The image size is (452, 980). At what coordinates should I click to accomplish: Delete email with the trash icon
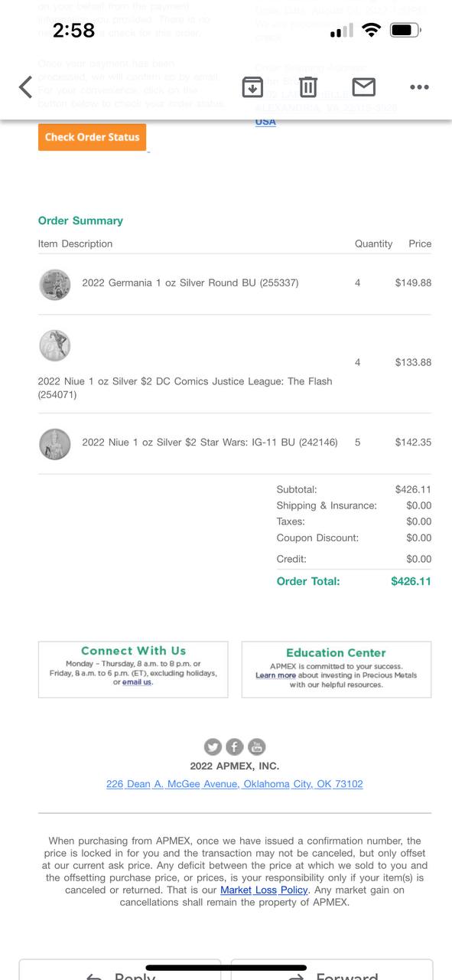tap(307, 87)
